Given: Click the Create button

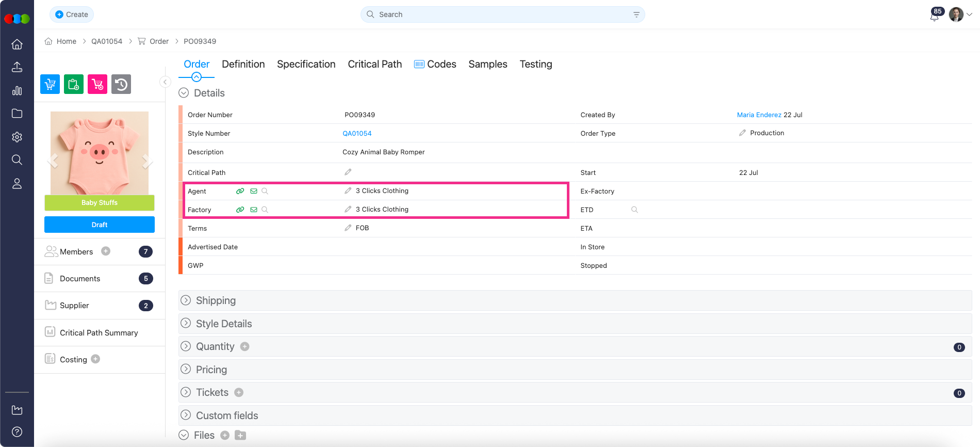Looking at the screenshot, I should 72,14.
